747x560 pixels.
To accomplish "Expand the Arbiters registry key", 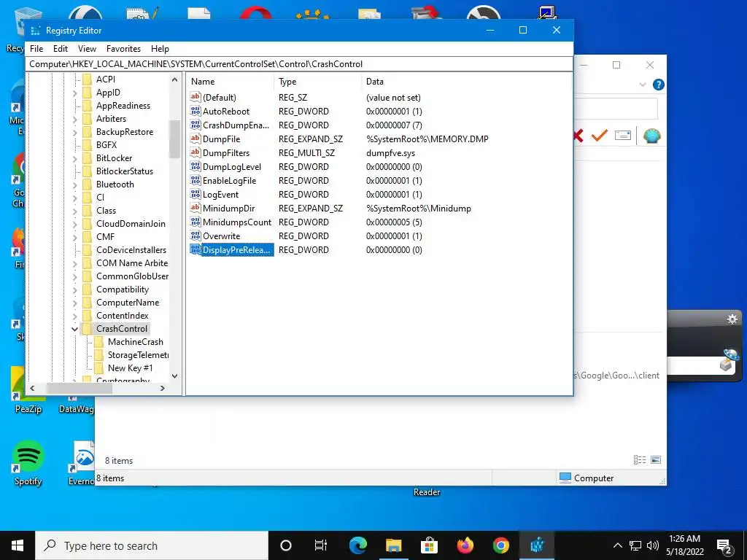I will click(x=75, y=119).
